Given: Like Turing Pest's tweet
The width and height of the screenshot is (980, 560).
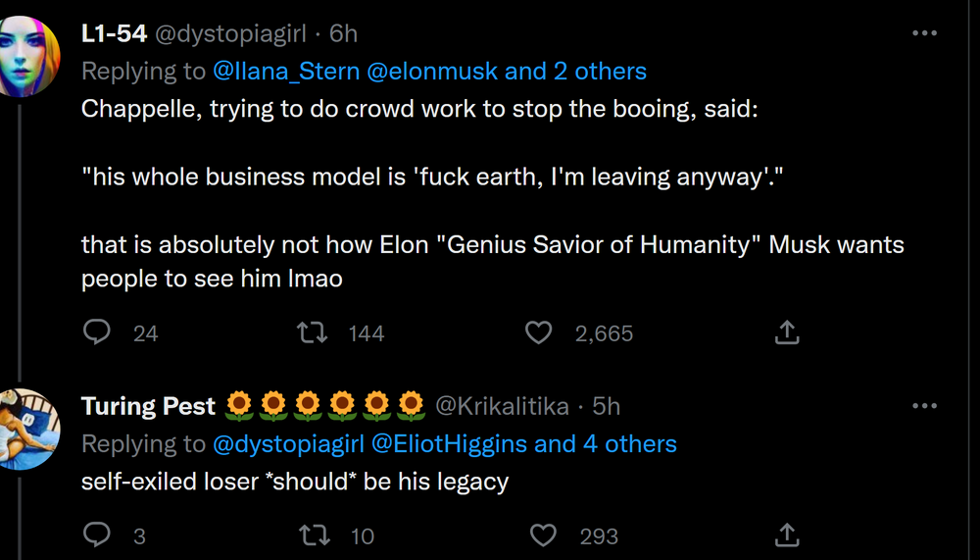Looking at the screenshot, I should coord(543,535).
